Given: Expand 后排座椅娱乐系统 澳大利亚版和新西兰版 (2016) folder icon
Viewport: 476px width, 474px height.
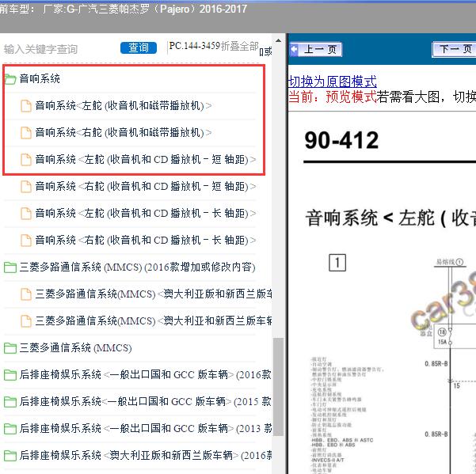Looking at the screenshot, I should [10, 456].
